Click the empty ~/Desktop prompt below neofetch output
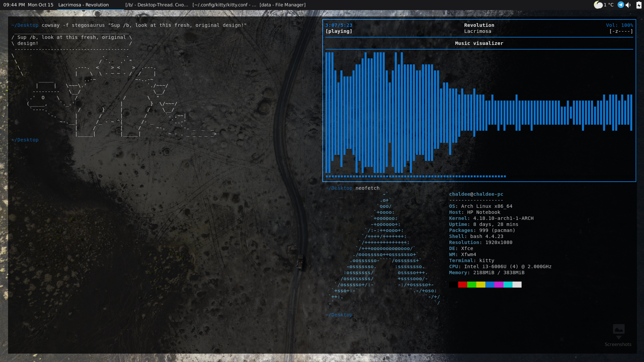 click(339, 315)
